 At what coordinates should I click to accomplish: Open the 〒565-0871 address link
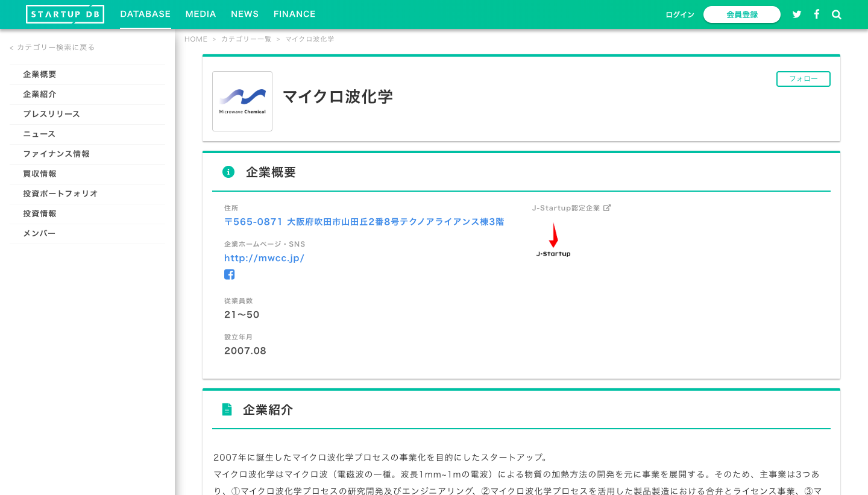[x=364, y=222]
